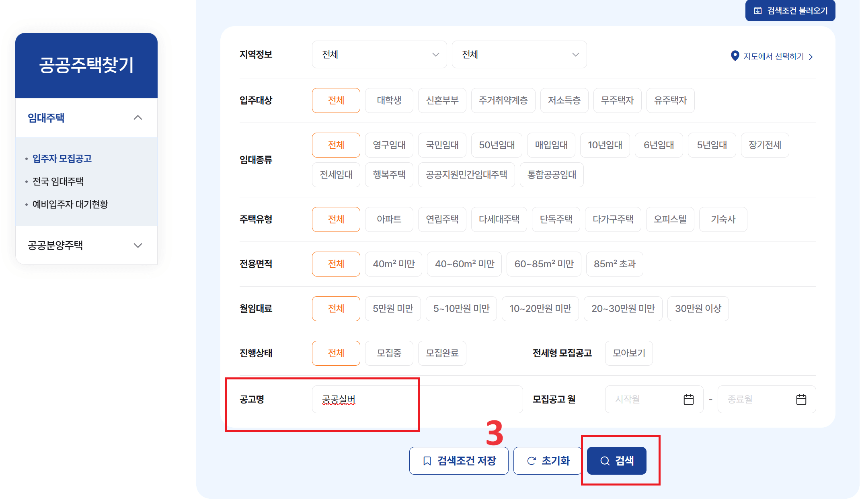Open the second 지역정보 dropdown
Viewport: 860px width, 504px height.
point(519,54)
